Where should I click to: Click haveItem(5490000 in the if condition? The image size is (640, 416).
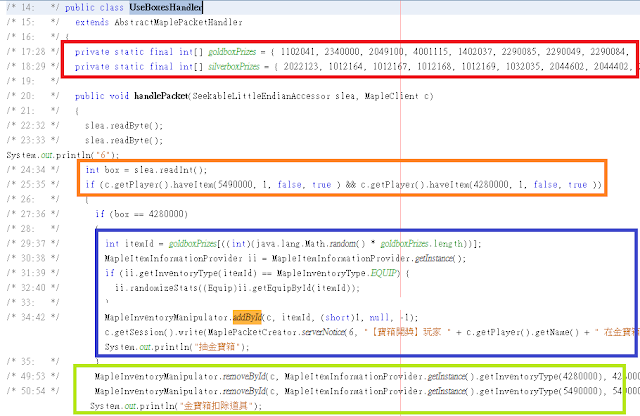[x=213, y=185]
